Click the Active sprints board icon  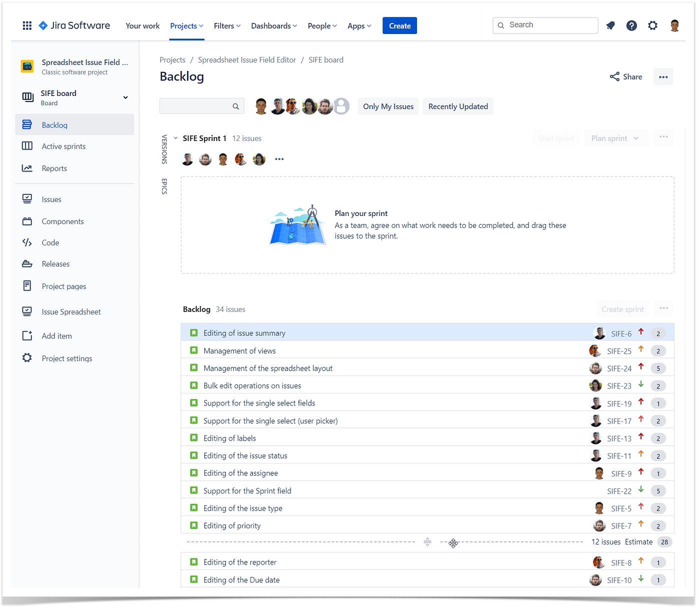(x=27, y=146)
